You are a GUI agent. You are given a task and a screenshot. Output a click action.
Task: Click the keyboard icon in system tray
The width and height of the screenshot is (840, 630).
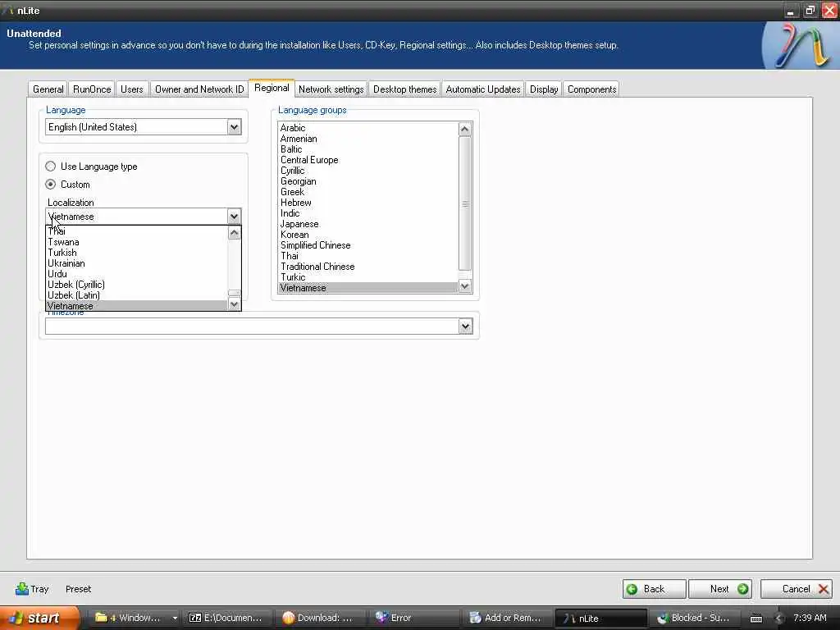[x=756, y=619]
